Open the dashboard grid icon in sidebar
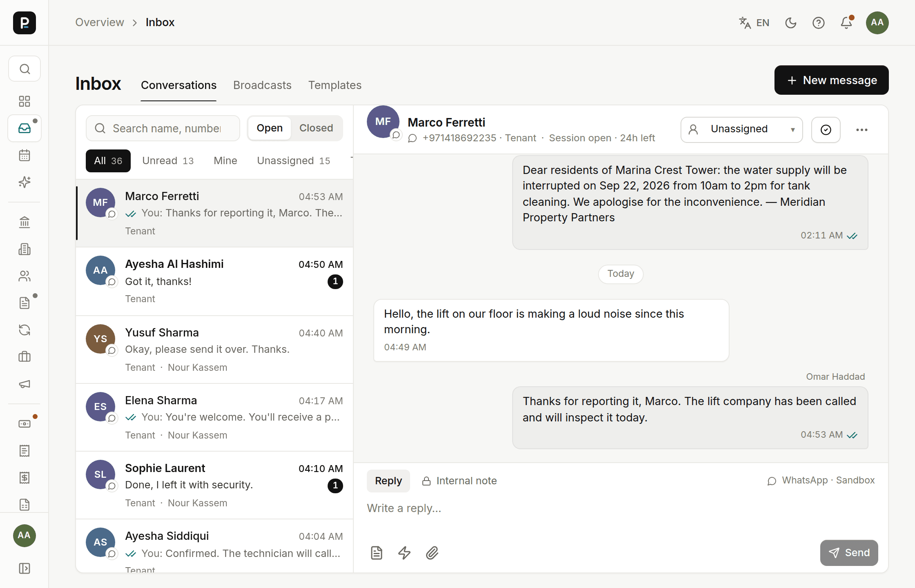915x588 pixels. click(25, 101)
